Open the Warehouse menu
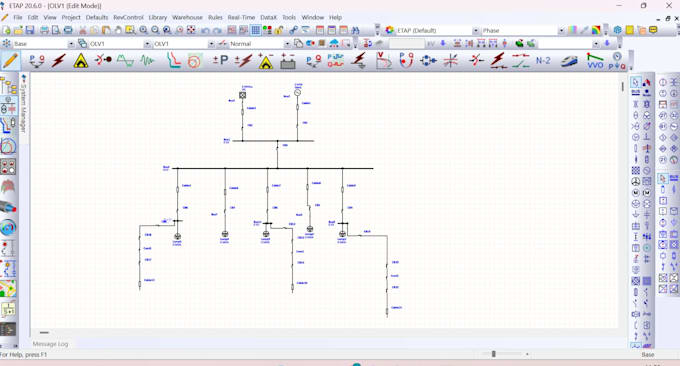The image size is (680, 366). pyautogui.click(x=187, y=17)
